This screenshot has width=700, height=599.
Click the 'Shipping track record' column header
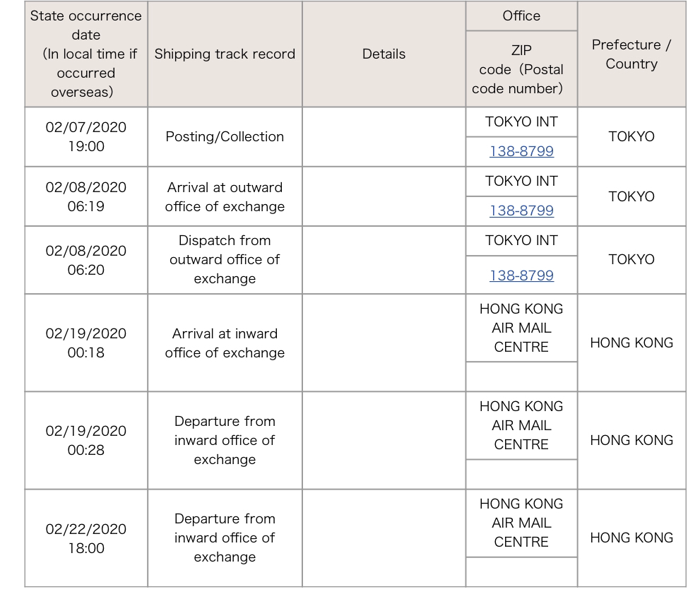point(225,54)
